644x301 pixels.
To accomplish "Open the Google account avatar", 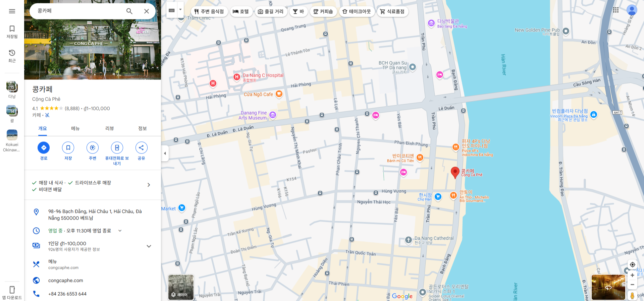I will coord(632,10).
